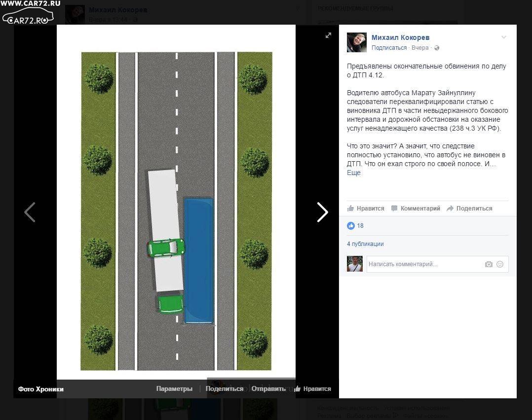This screenshot has width=532, height=420.
Task: Click Поделиться in the bottom photo bar
Action: (225, 389)
